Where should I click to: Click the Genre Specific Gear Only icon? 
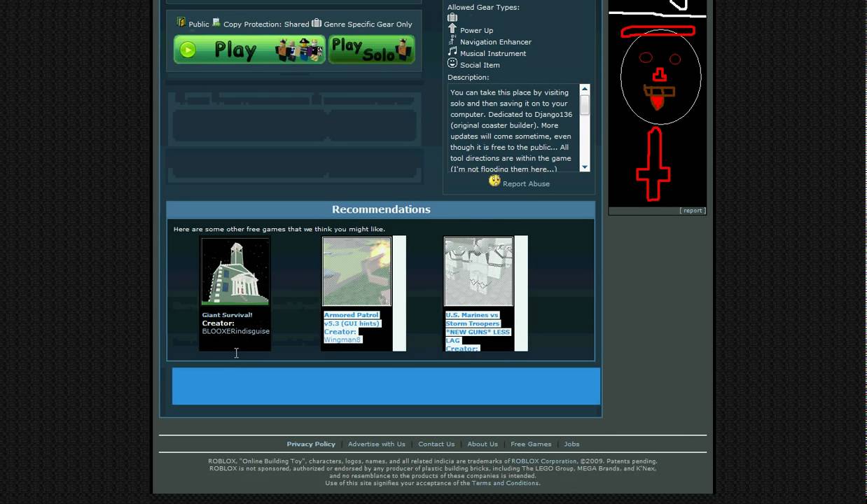317,22
